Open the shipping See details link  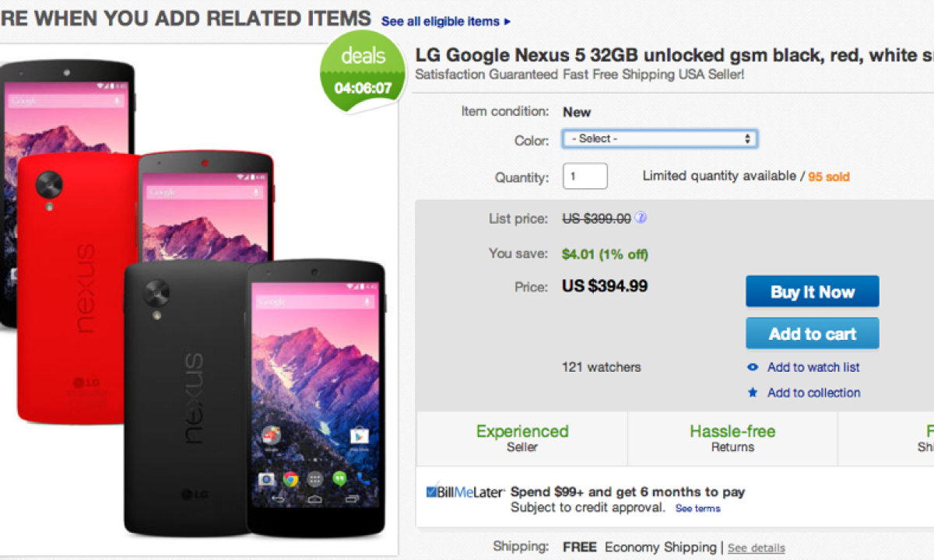[x=756, y=548]
